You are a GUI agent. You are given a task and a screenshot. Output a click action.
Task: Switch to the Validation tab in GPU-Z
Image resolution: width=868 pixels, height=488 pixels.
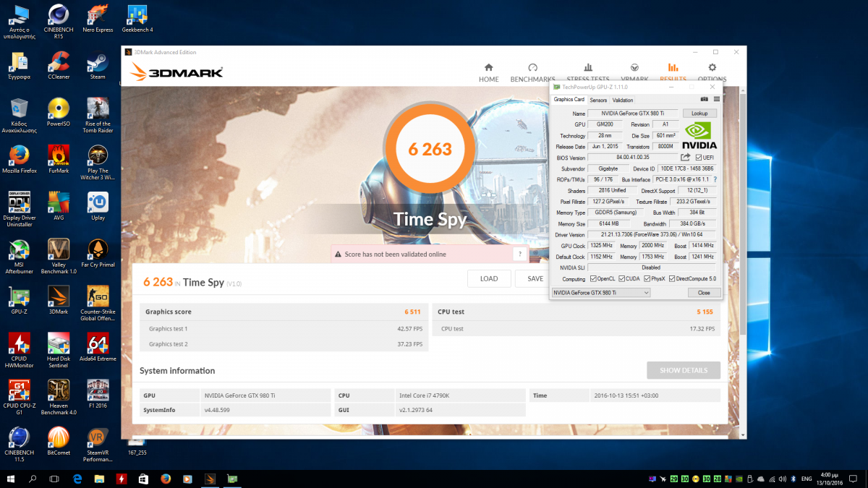(x=622, y=100)
